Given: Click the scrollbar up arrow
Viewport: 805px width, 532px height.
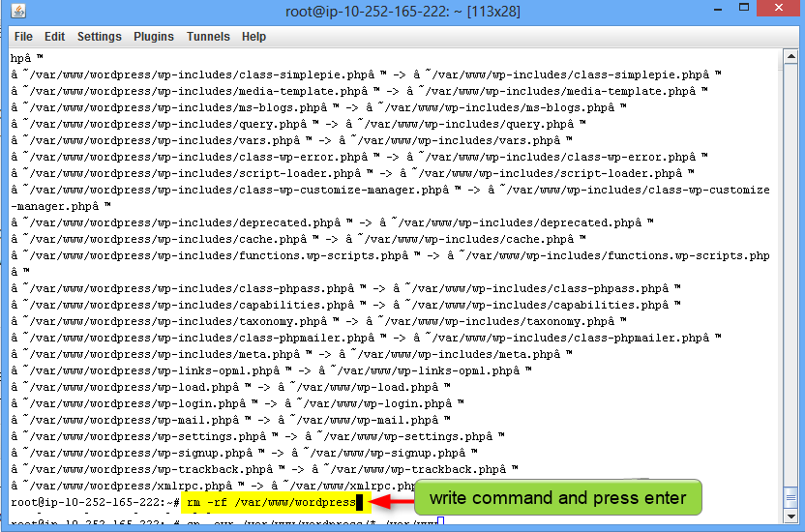Looking at the screenshot, I should 790,56.
